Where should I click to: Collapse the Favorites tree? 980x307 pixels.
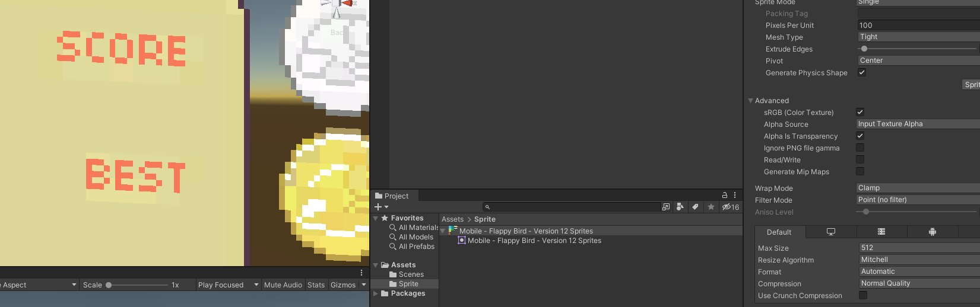pyautogui.click(x=375, y=218)
